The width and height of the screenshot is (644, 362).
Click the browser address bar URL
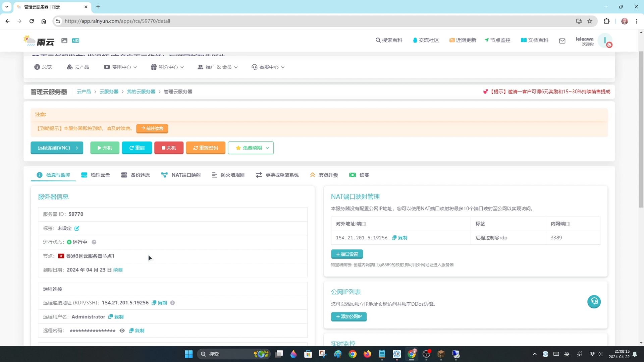[117, 21]
